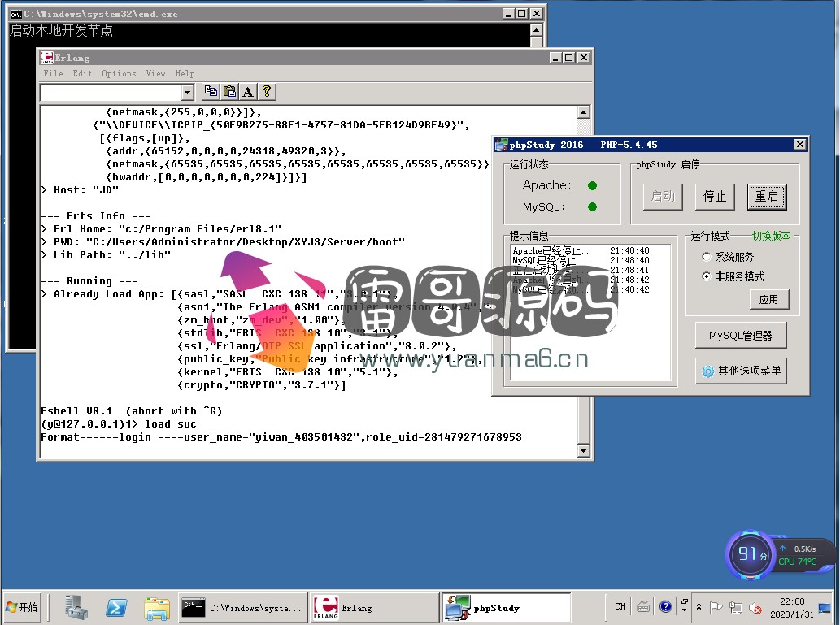Click the keyboard icon in the language bar

(x=643, y=607)
